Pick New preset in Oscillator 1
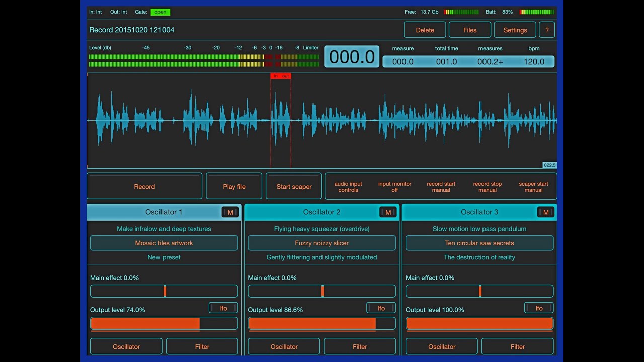644x362 pixels. (x=164, y=257)
